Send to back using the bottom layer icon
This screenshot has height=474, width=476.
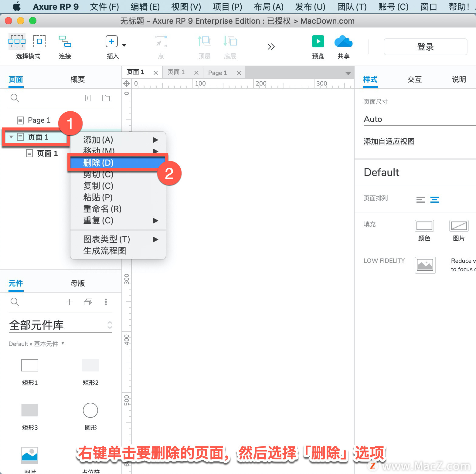click(x=230, y=41)
